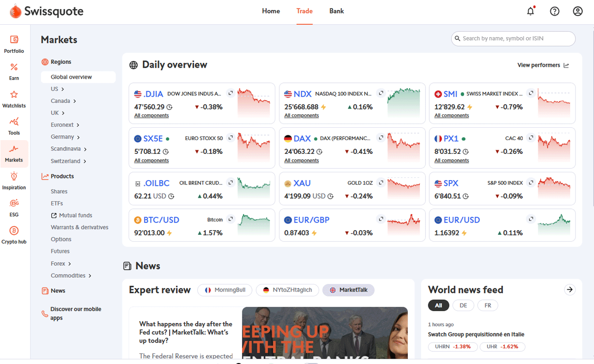Open the notifications bell
The image size is (594, 364).
click(530, 11)
